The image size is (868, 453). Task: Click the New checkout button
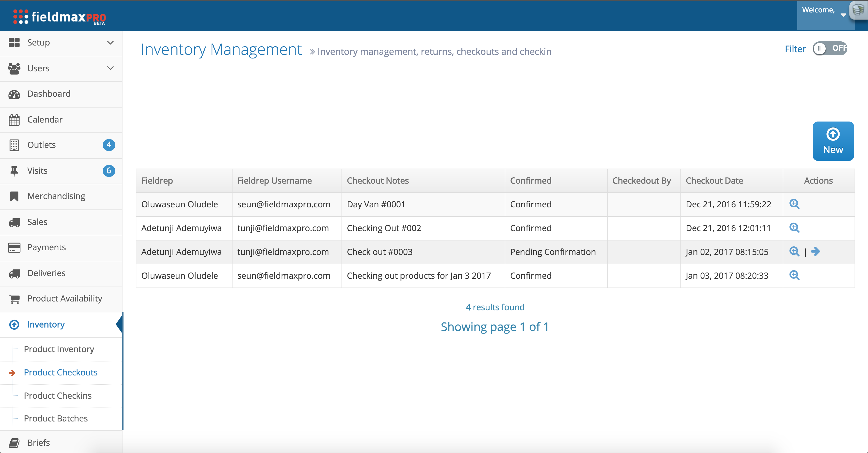833,141
